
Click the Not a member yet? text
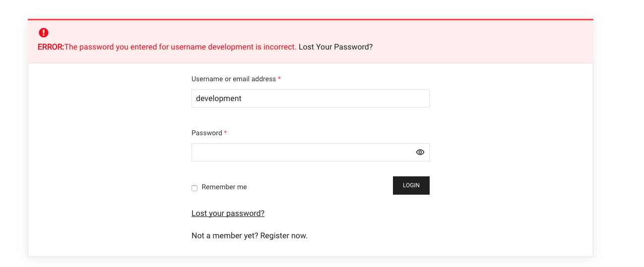[224, 236]
